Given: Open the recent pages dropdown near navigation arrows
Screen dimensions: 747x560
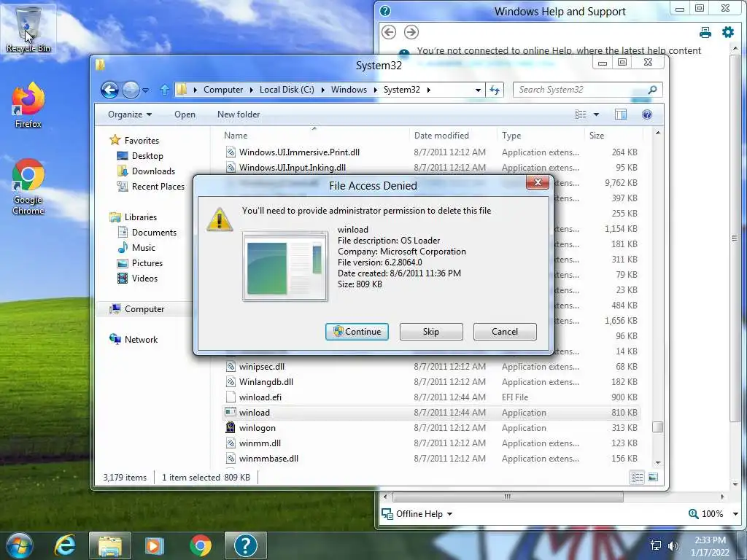Looking at the screenshot, I should (x=145, y=90).
